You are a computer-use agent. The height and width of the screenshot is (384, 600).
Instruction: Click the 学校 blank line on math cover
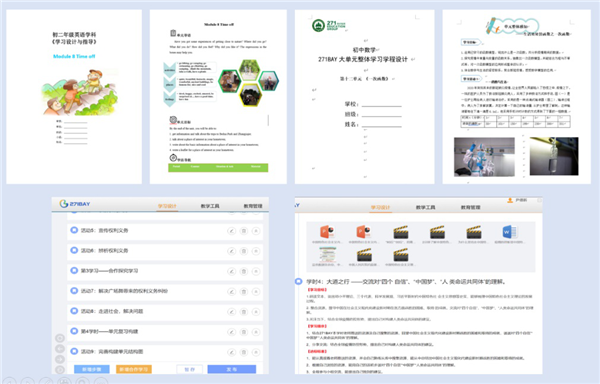(x=382, y=104)
